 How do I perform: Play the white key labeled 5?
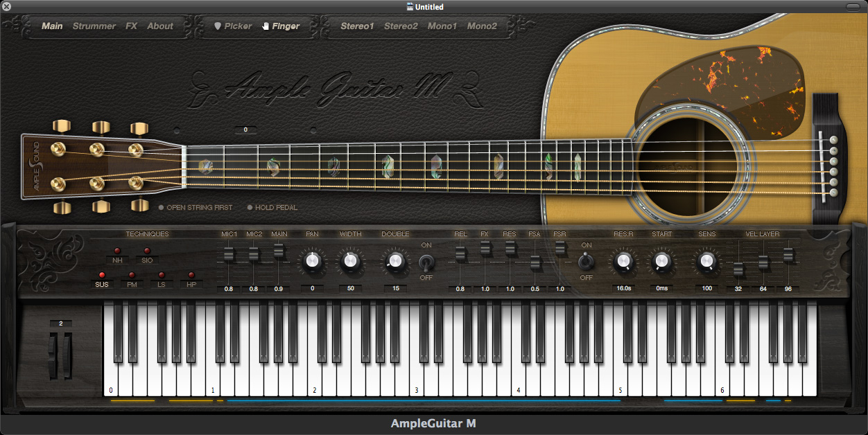pyautogui.click(x=620, y=380)
